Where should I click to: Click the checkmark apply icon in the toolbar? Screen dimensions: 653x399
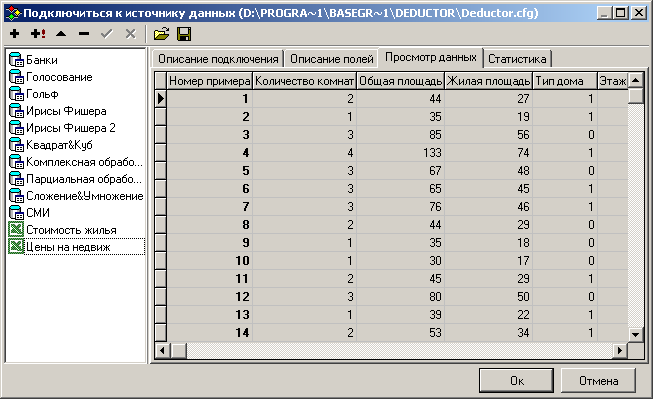coord(107,34)
